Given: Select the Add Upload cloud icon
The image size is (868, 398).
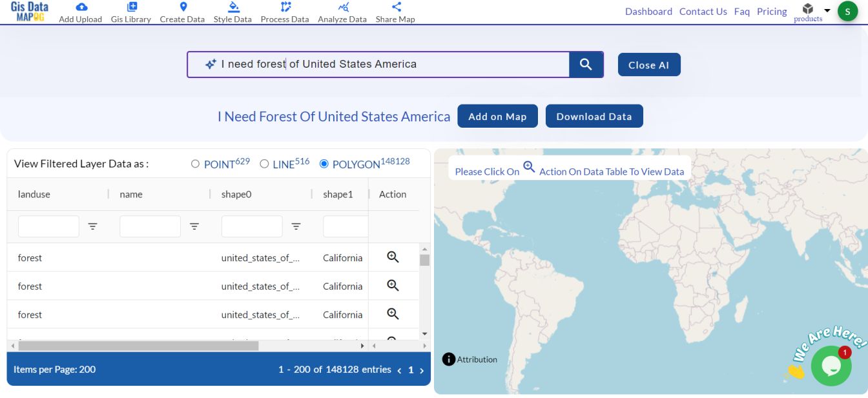Looking at the screenshot, I should pyautogui.click(x=80, y=6).
